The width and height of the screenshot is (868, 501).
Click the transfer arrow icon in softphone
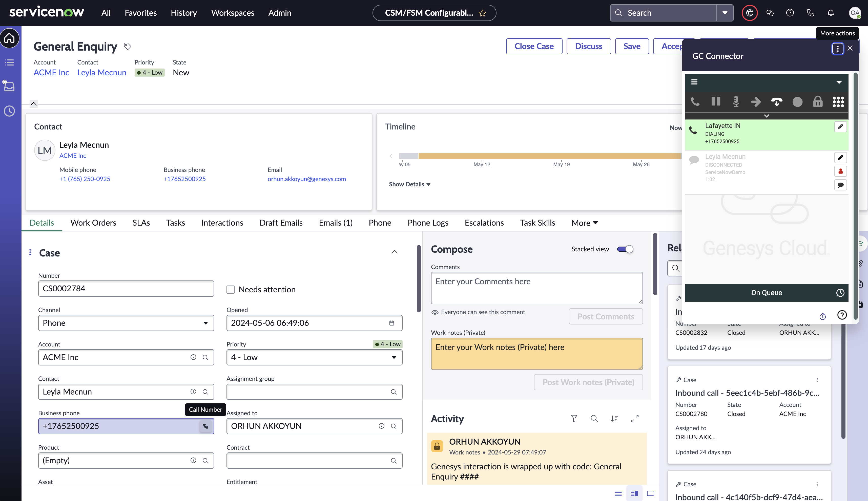[756, 102]
